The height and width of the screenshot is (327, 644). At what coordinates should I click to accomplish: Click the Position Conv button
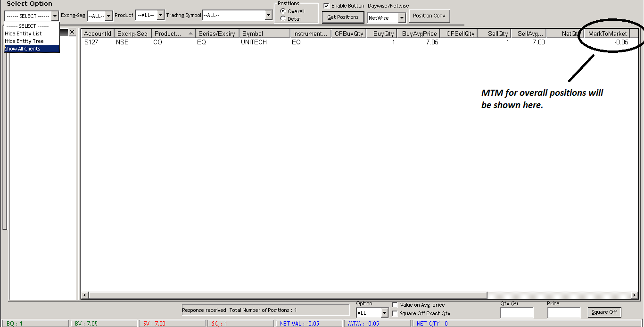tap(429, 16)
